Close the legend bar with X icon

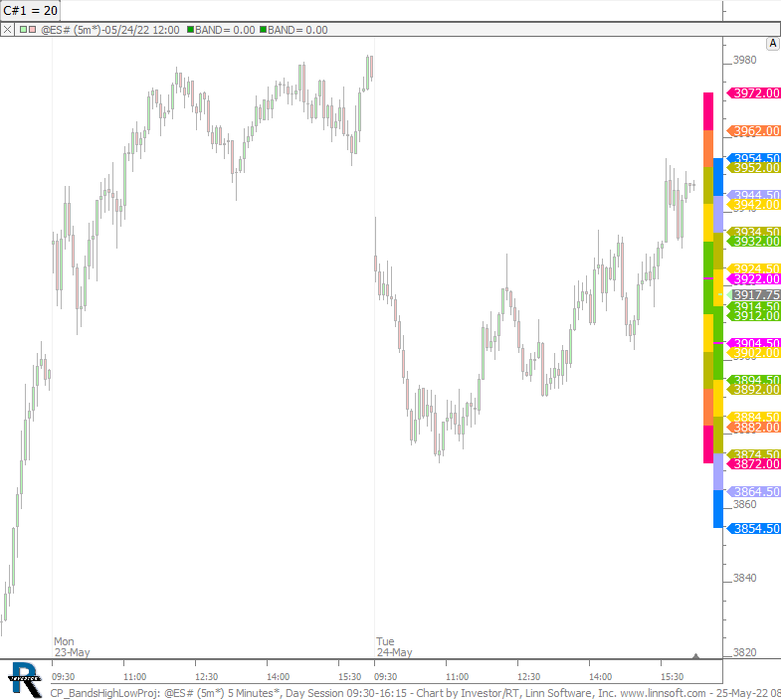[7, 30]
